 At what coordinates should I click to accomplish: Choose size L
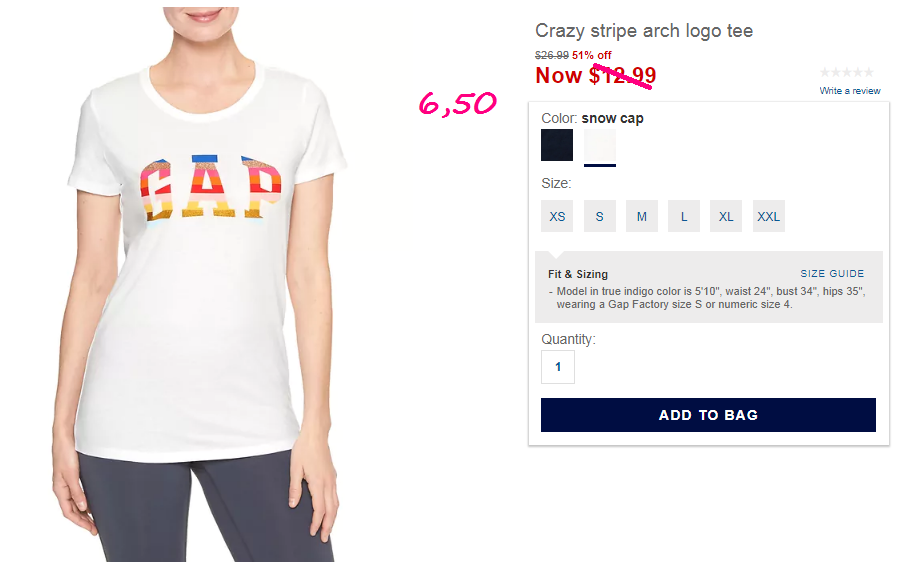684,216
